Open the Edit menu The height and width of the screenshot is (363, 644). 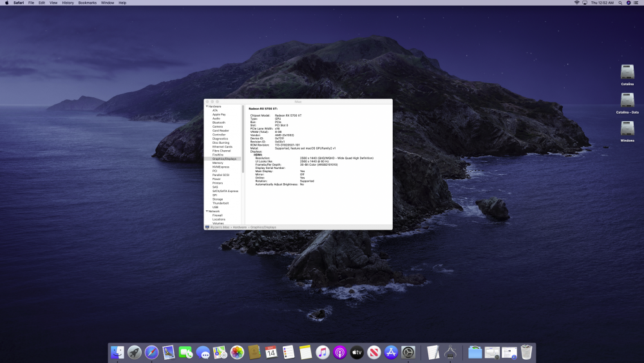coord(41,3)
